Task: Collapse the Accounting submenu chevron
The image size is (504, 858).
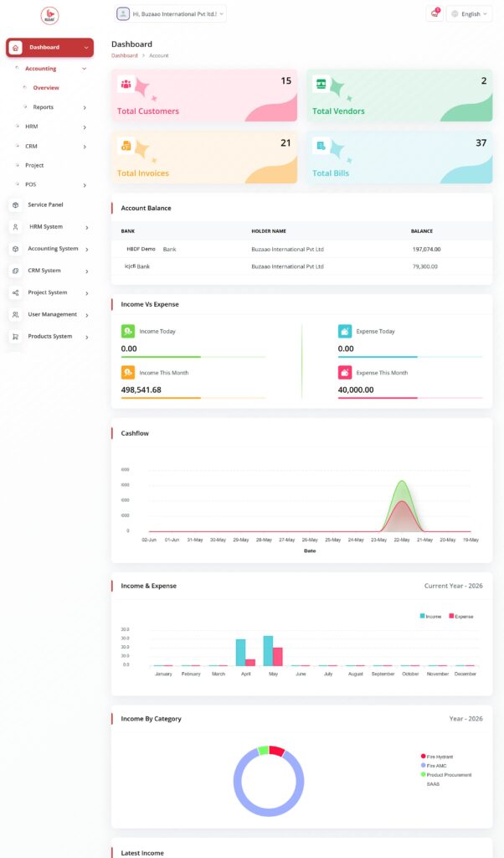Action: point(85,69)
